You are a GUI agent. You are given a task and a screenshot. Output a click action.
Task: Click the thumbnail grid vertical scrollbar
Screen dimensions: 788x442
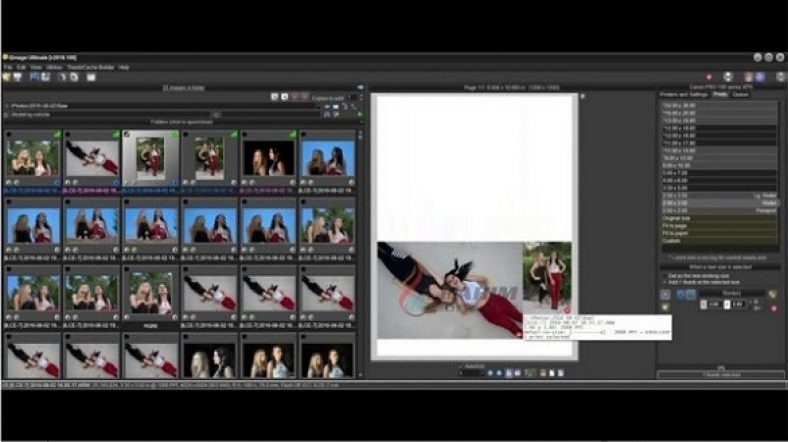point(360,254)
